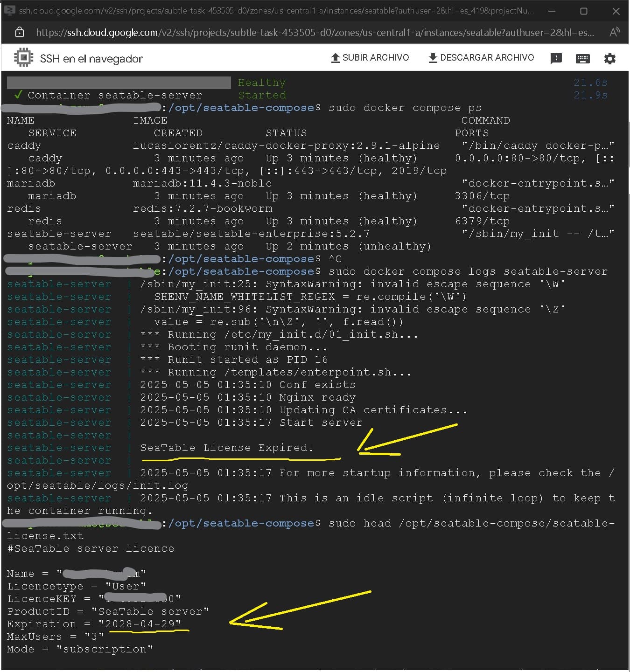Screen dimensions: 630x672
Task: Click the DESCARGAR ARCHIVO download button
Action: (481, 58)
